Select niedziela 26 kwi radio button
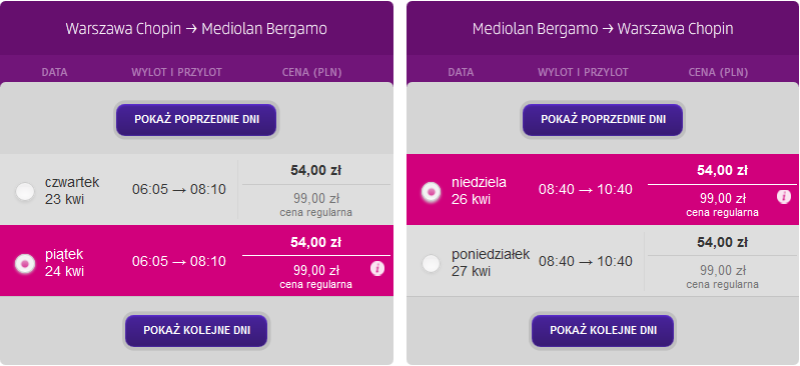 coord(431,191)
